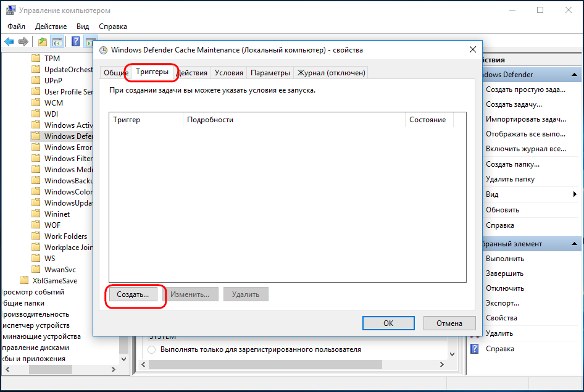Image resolution: width=584 pixels, height=392 pixels.
Task: Confirm with the OK button
Action: click(388, 323)
